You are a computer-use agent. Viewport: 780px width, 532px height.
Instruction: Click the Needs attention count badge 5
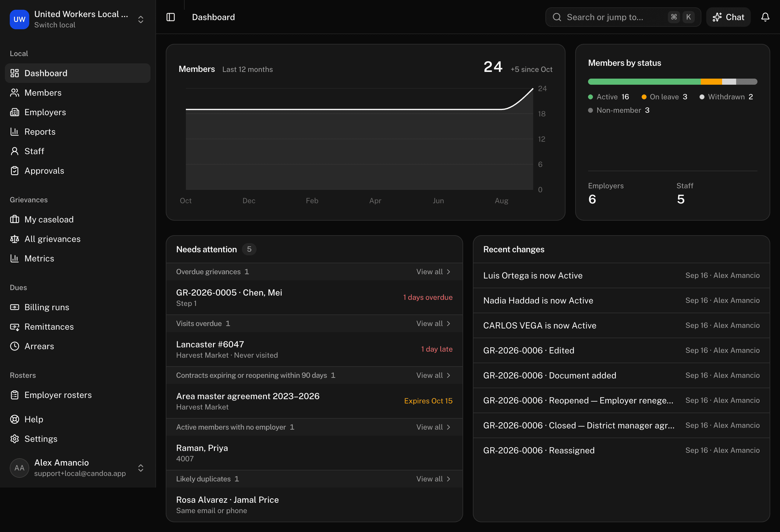pyautogui.click(x=249, y=249)
